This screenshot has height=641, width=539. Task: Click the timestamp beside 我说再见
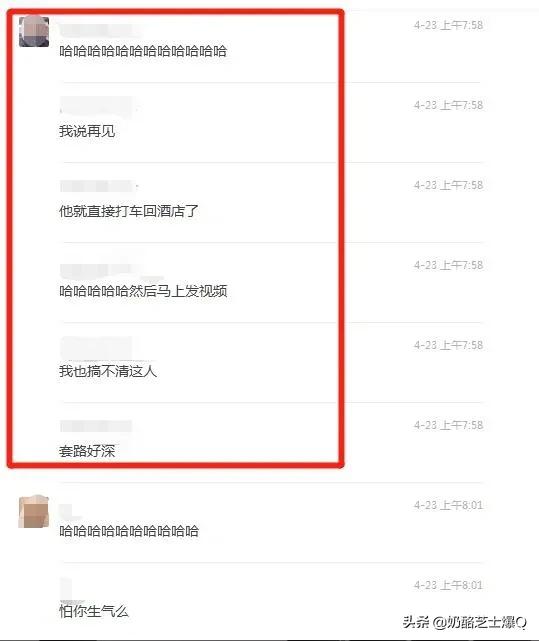tap(448, 105)
